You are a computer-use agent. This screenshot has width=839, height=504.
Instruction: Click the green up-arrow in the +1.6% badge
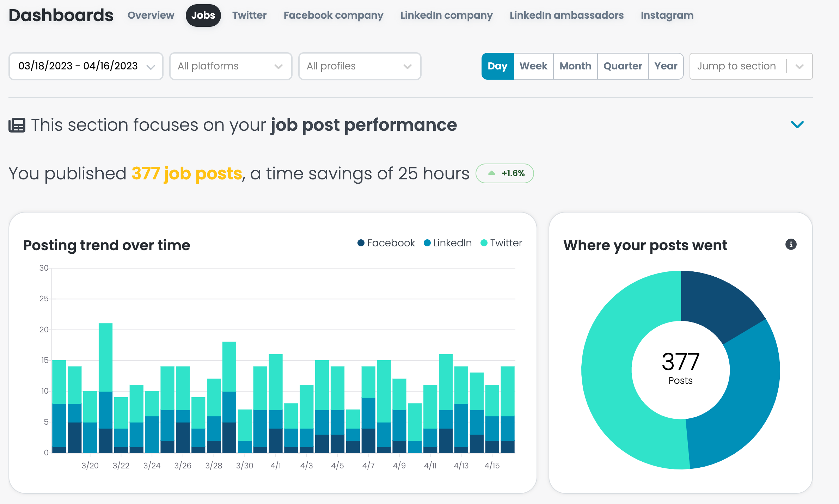coord(492,173)
